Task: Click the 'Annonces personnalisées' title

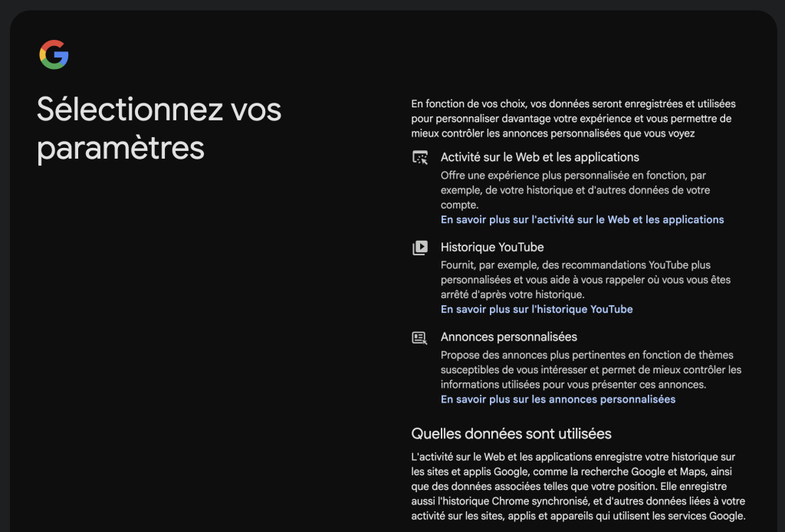Action: pyautogui.click(x=509, y=337)
